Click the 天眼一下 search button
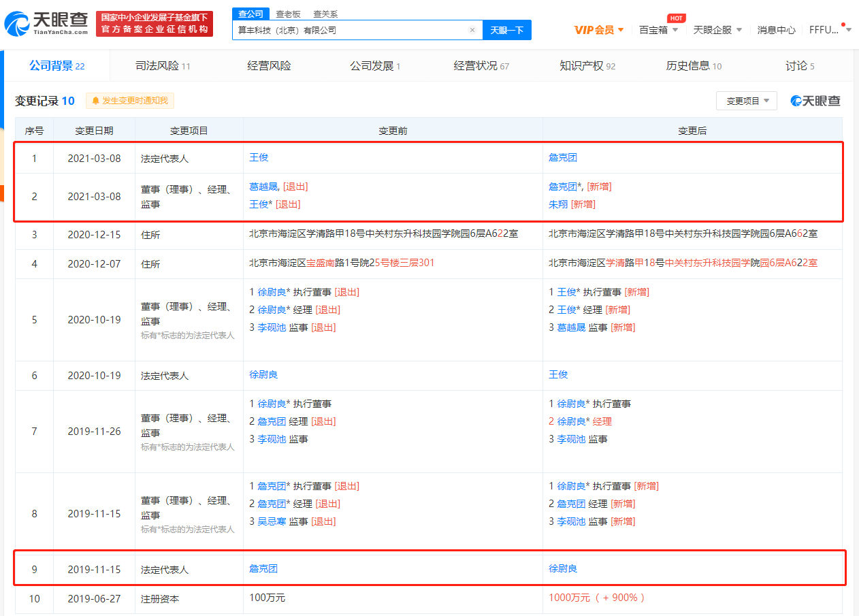 (x=506, y=30)
